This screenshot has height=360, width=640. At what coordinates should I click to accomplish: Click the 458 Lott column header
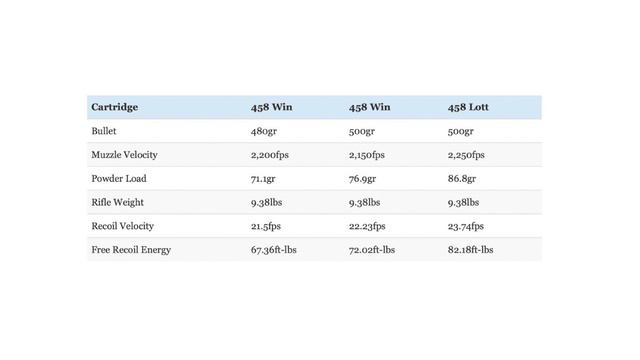pyautogui.click(x=468, y=107)
